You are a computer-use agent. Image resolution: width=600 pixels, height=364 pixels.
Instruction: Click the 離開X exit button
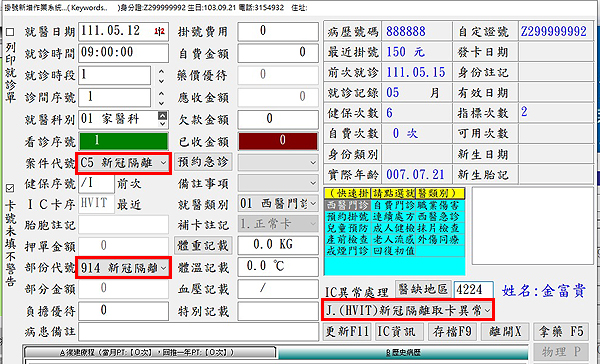coord(505,331)
